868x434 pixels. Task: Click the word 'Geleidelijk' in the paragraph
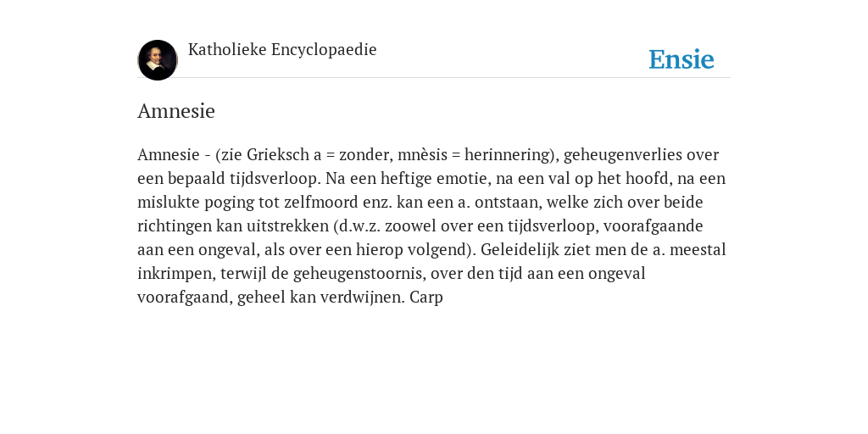[520, 250]
